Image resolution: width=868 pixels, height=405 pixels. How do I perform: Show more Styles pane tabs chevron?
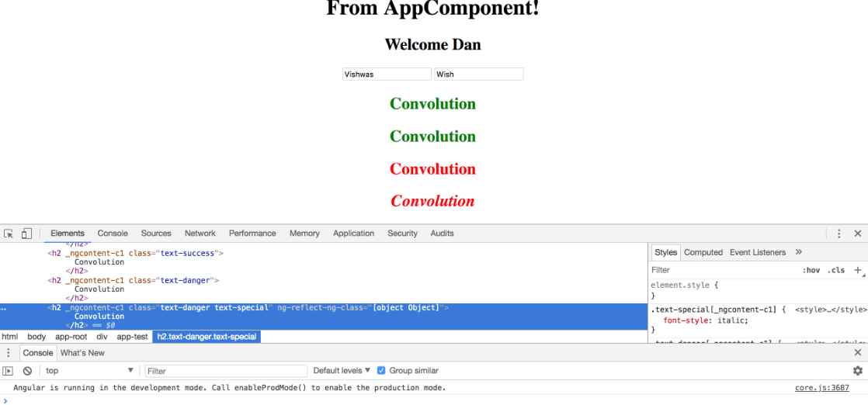coord(798,252)
